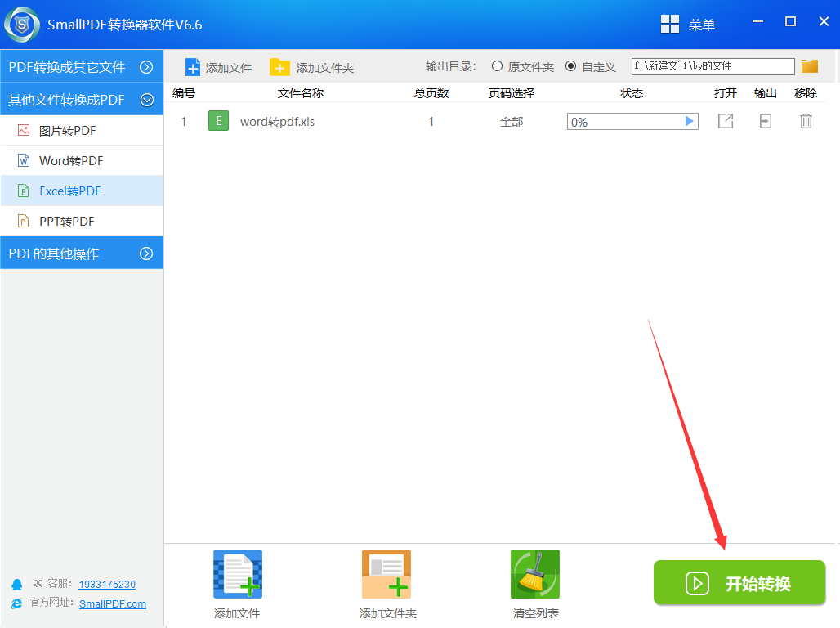Click file name word转pdf.xls
Viewport: 840px width, 628px height.
click(x=277, y=122)
